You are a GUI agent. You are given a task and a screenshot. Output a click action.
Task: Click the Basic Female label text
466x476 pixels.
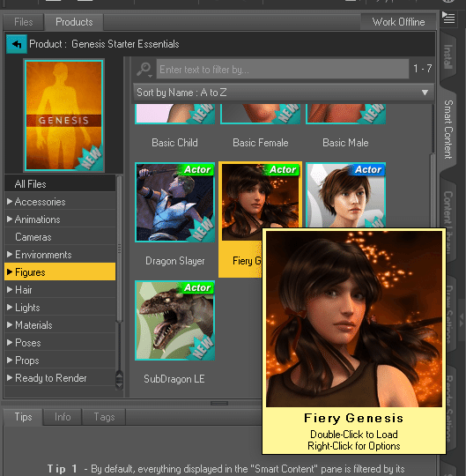260,143
